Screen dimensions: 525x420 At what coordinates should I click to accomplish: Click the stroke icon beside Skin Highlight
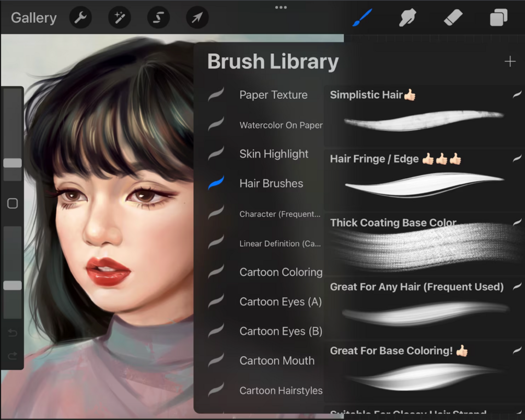coord(216,154)
